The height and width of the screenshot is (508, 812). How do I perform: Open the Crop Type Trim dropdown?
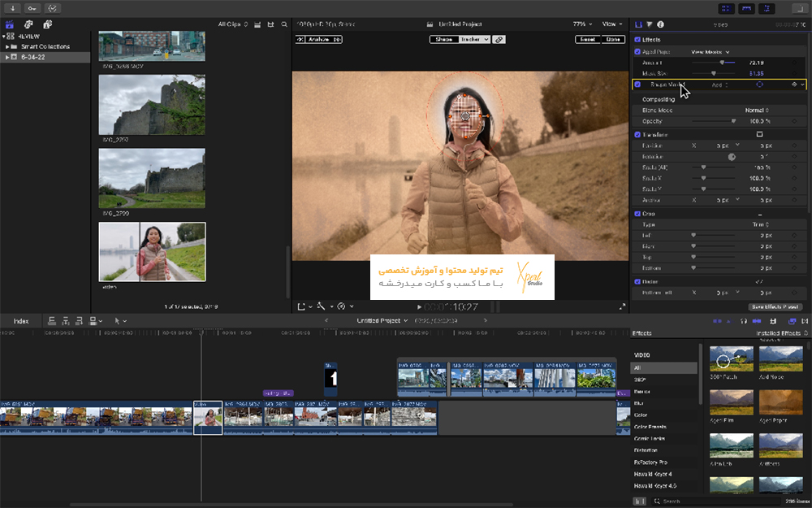[x=760, y=224]
